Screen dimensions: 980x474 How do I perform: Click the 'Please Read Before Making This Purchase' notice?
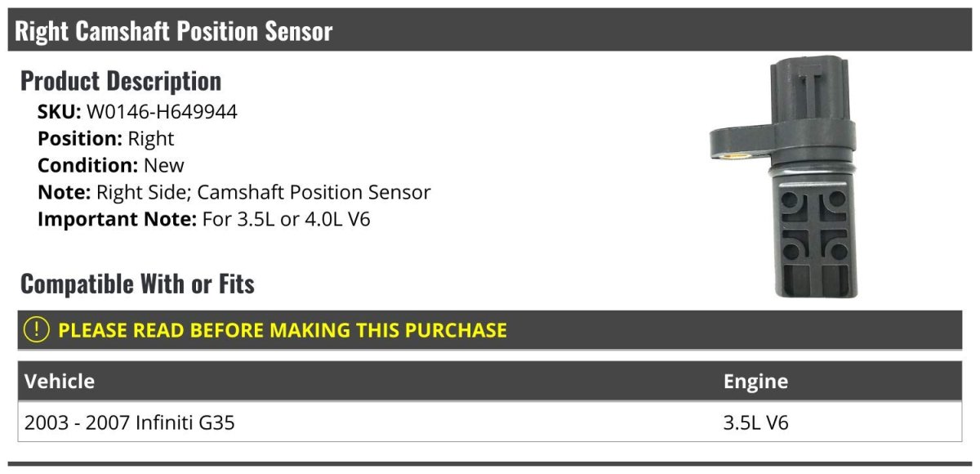[283, 330]
